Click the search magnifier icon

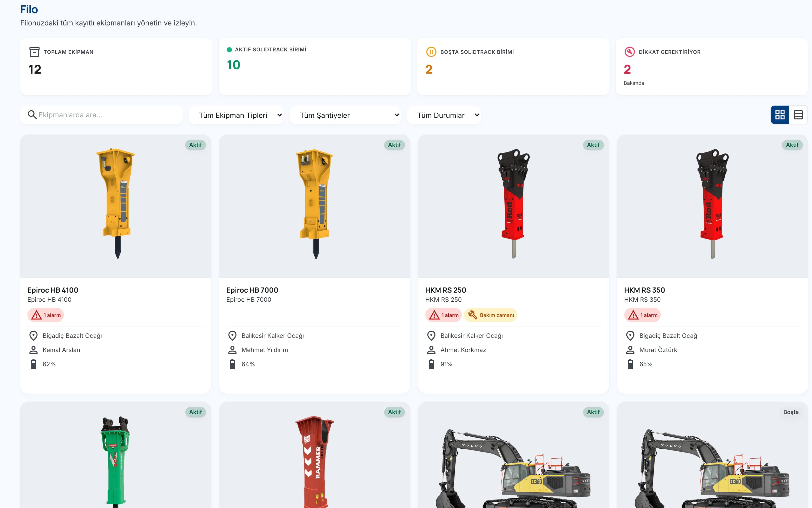(x=32, y=115)
